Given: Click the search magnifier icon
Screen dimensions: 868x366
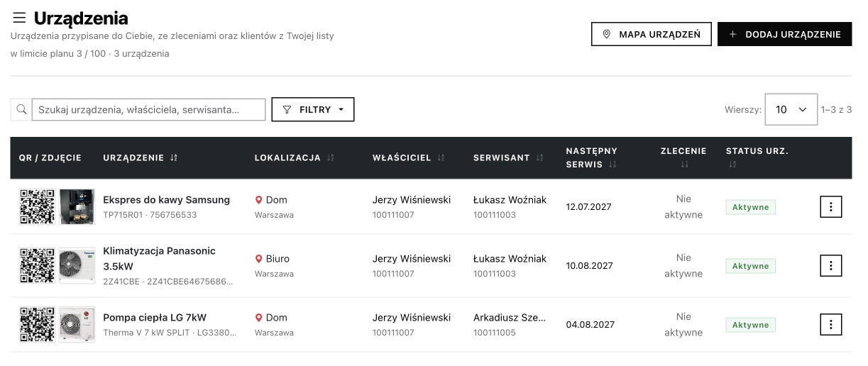Looking at the screenshot, I should (x=21, y=110).
